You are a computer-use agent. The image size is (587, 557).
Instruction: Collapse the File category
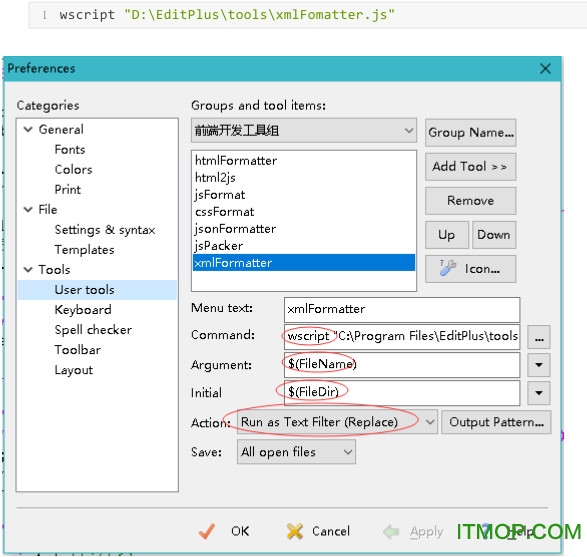[28, 210]
